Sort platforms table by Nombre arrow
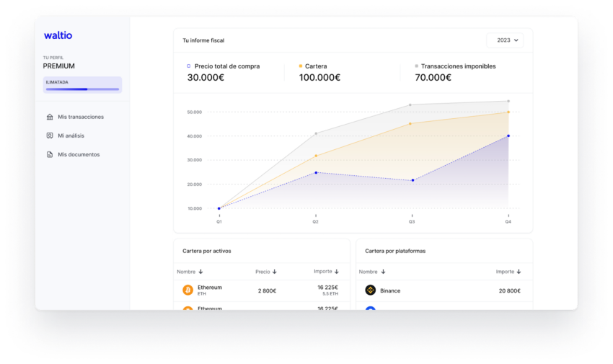This screenshot has height=364, width=613. [x=383, y=272]
